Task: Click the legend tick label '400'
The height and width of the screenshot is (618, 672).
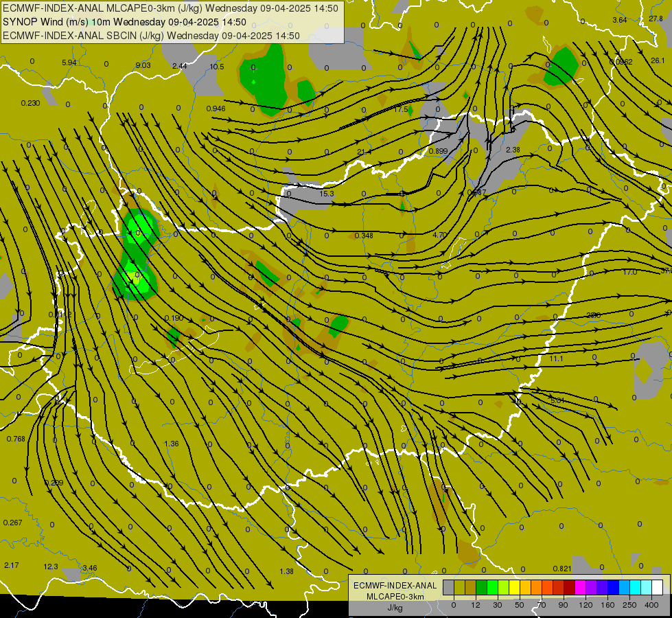Action: click(x=651, y=605)
